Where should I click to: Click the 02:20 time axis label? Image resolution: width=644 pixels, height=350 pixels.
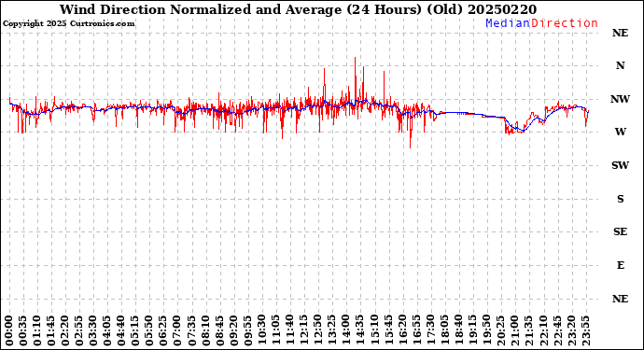tap(65, 331)
